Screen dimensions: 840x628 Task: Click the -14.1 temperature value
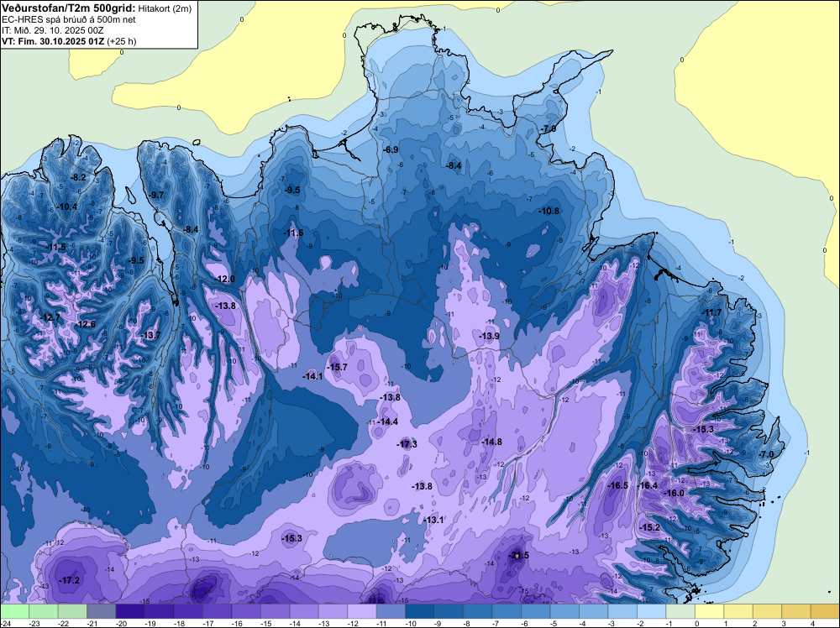pos(312,376)
